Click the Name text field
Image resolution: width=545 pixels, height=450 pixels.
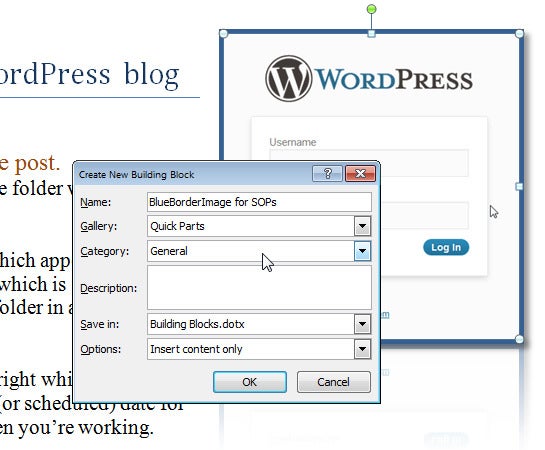[x=259, y=202]
